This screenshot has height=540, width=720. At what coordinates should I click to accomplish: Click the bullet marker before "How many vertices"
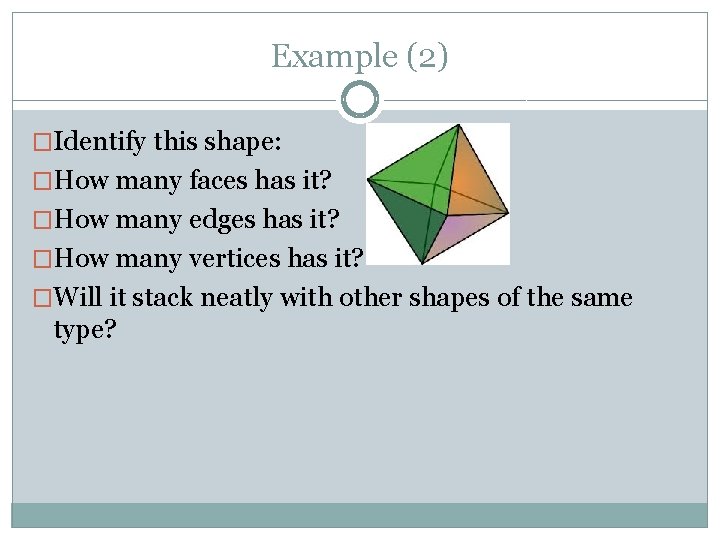coord(42,260)
